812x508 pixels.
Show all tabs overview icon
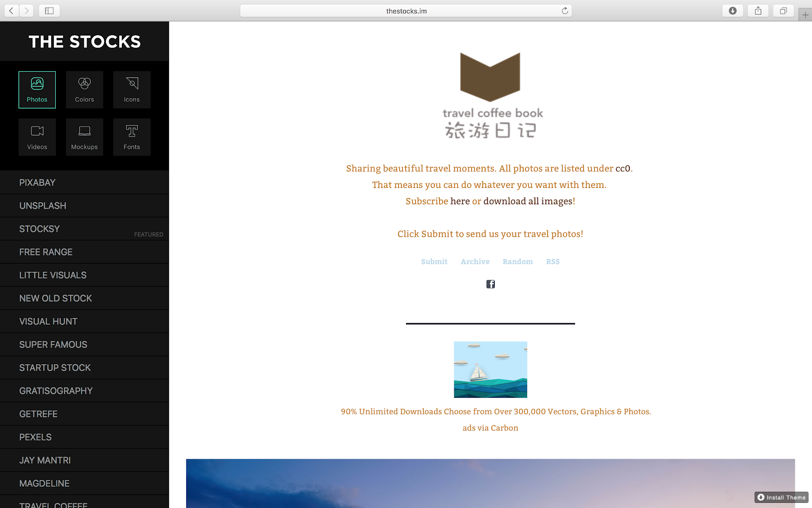(x=784, y=11)
